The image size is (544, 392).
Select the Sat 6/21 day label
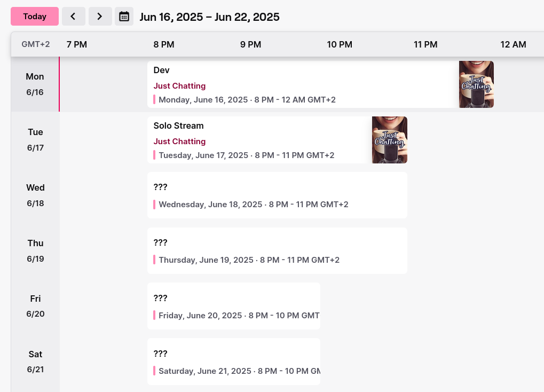pos(35,362)
